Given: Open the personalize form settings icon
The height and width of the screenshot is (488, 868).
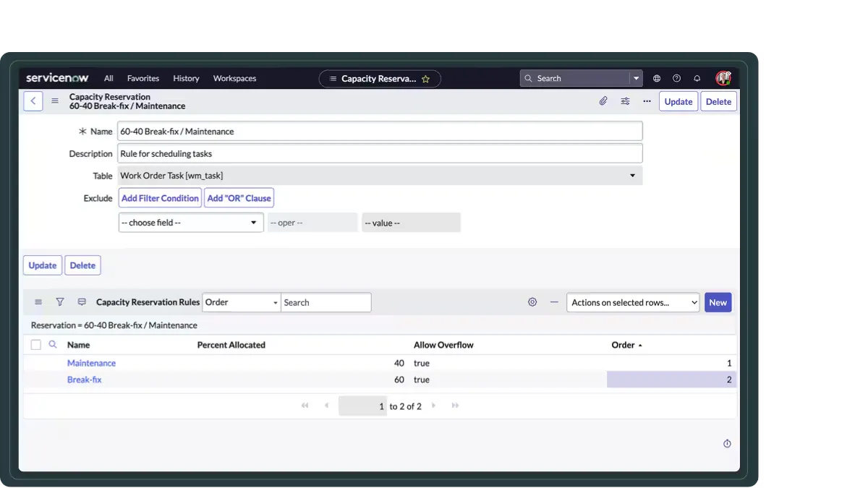Looking at the screenshot, I should (625, 101).
